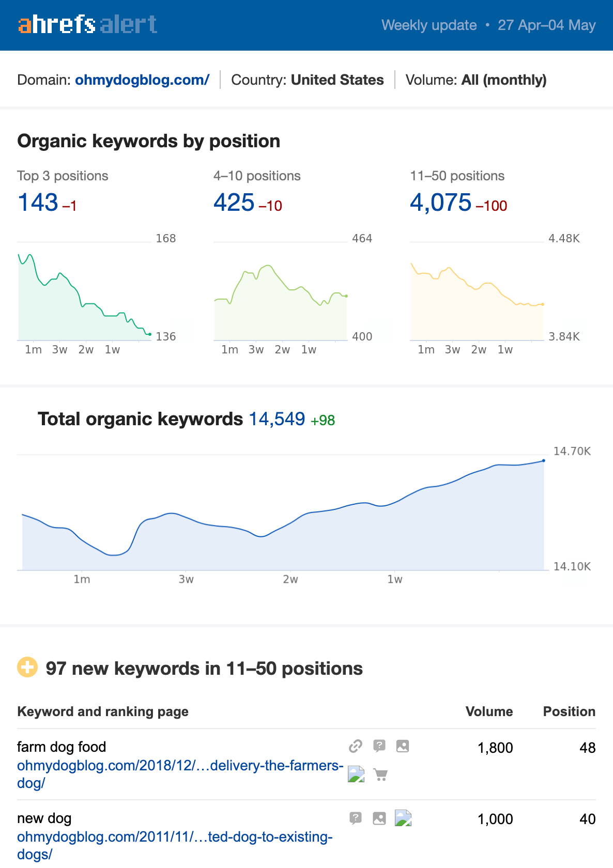The height and width of the screenshot is (868, 613).
Task: Click the Total organic keywords count 14,549
Action: pyautogui.click(x=277, y=419)
